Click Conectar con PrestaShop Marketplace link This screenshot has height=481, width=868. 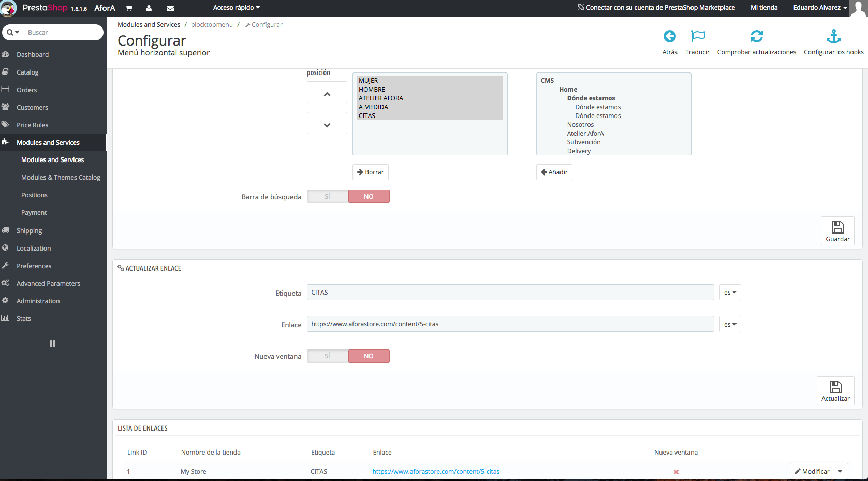(656, 8)
